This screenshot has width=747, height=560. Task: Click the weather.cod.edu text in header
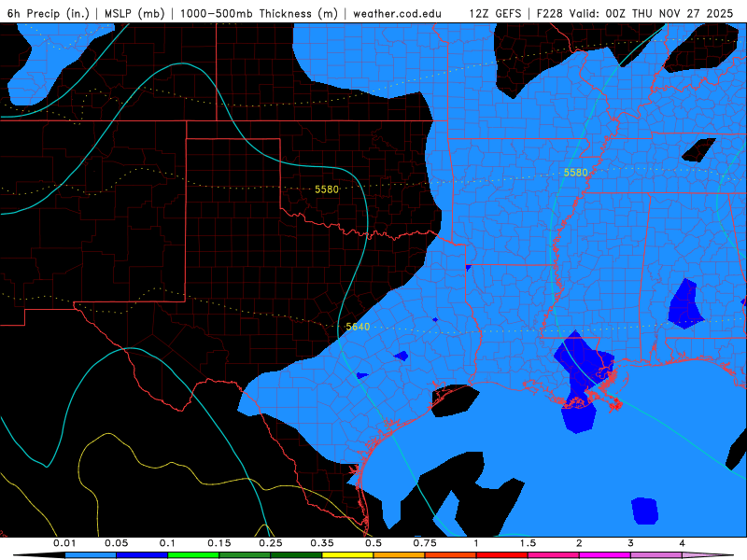(x=398, y=14)
